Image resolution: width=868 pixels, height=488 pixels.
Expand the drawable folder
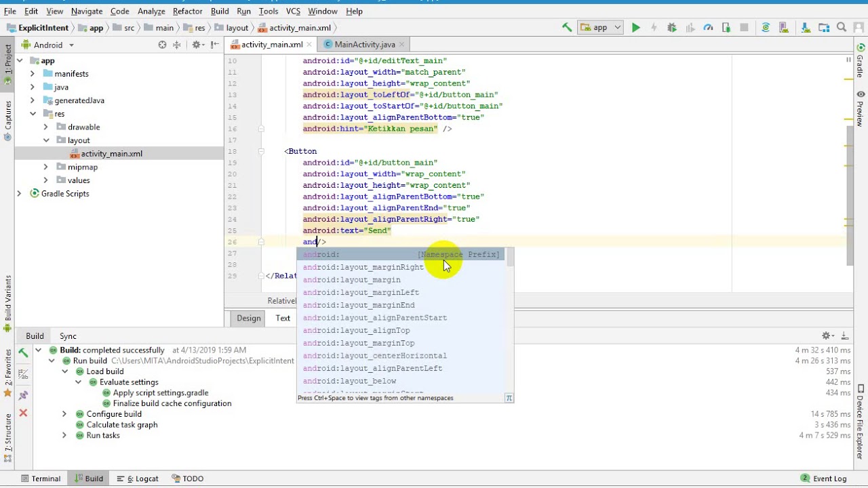pyautogui.click(x=45, y=127)
